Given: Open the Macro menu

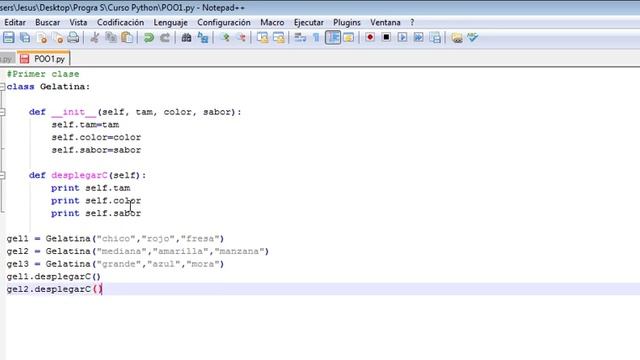Looking at the screenshot, I should tap(272, 22).
